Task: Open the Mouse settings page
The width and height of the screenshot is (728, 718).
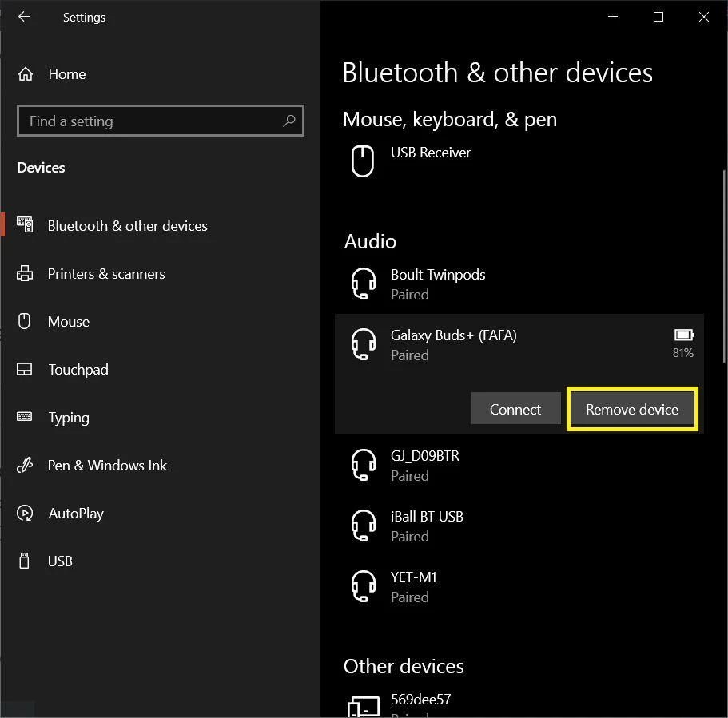Action: coord(69,322)
